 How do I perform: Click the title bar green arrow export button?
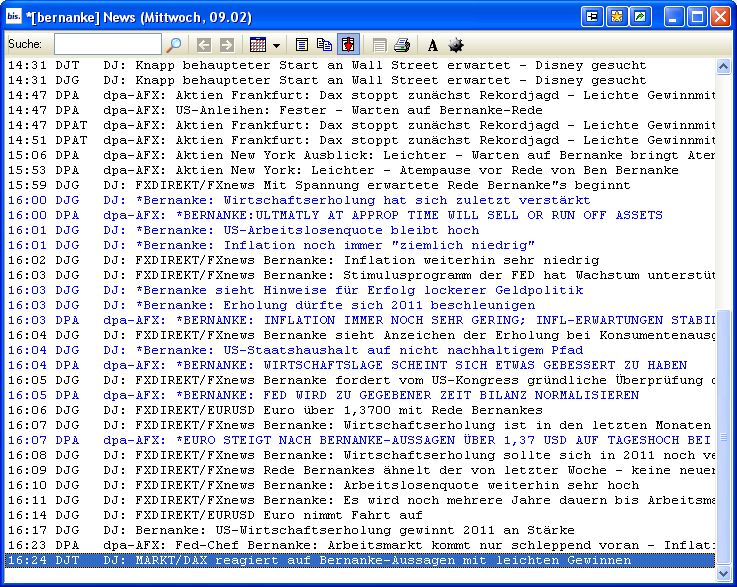[641, 17]
